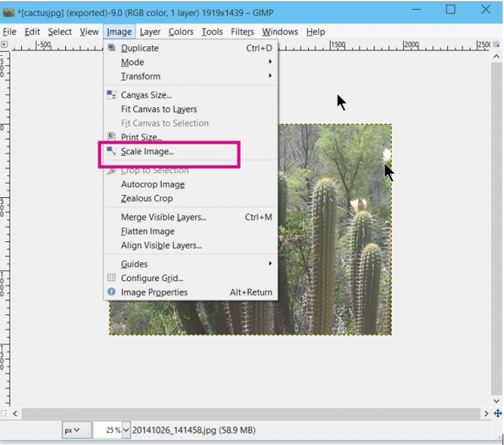Choose Merge Visible Layers

click(163, 218)
